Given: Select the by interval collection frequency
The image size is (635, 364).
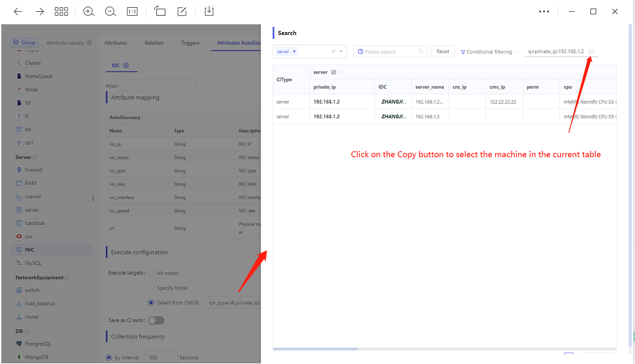Looking at the screenshot, I should click(108, 358).
